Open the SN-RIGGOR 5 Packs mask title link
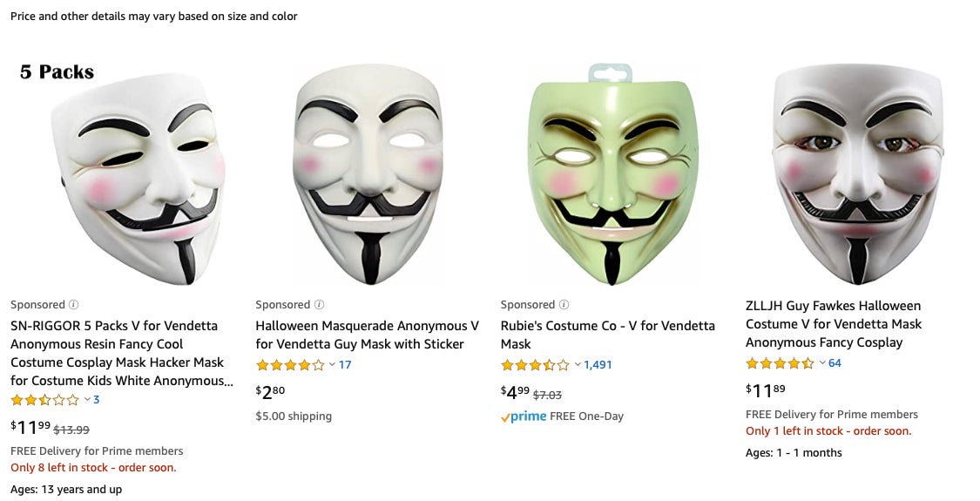 click(121, 354)
